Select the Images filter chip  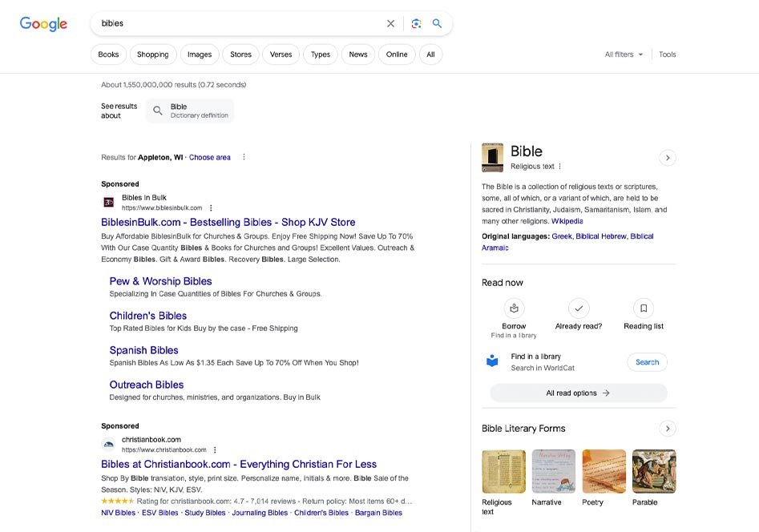click(x=200, y=54)
